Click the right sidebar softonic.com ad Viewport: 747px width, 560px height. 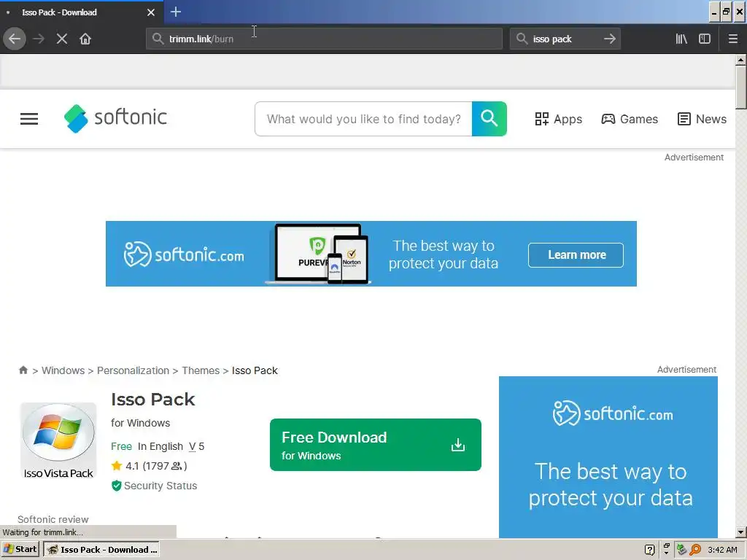click(608, 457)
